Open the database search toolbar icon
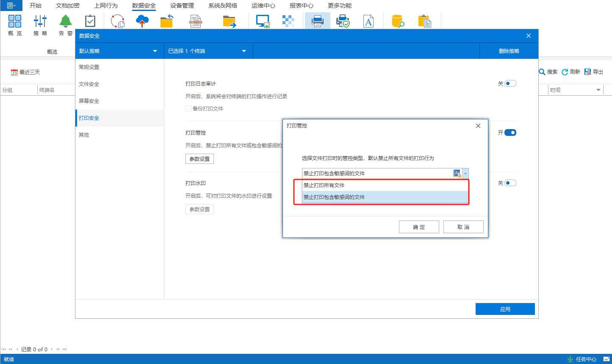 click(x=398, y=21)
